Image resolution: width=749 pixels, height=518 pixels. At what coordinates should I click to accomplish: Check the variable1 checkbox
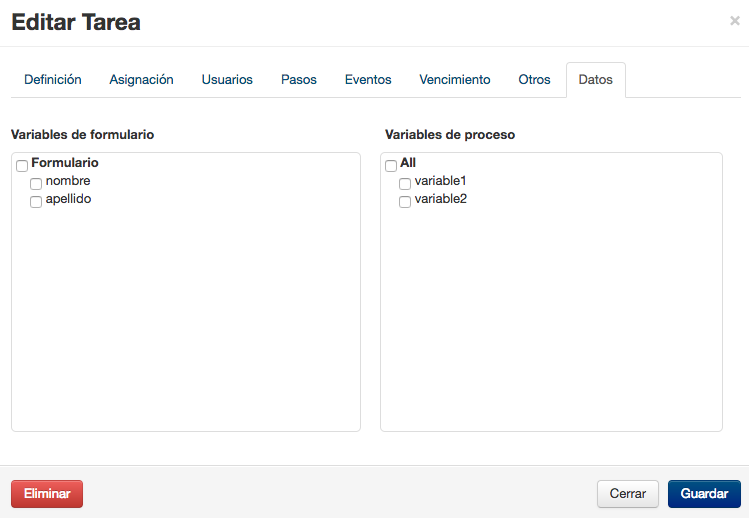(405, 183)
